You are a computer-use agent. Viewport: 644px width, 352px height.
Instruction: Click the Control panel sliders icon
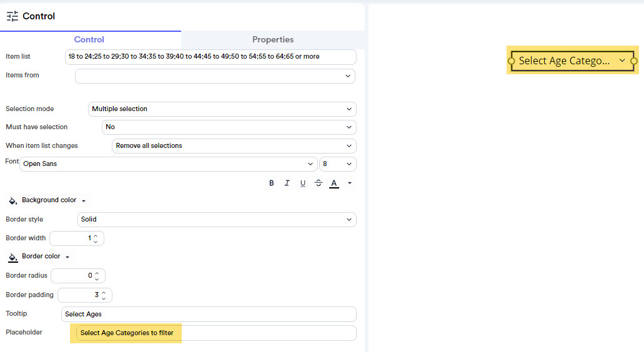[x=12, y=17]
